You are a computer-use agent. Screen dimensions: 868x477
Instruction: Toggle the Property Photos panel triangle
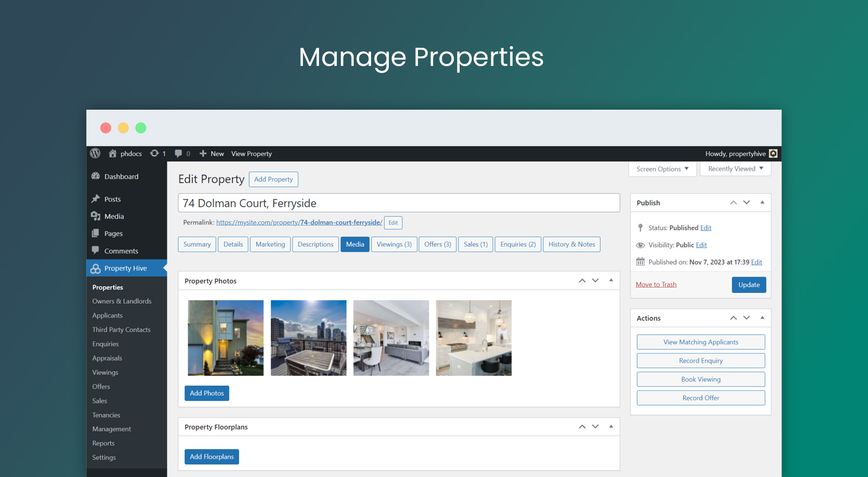pos(611,281)
